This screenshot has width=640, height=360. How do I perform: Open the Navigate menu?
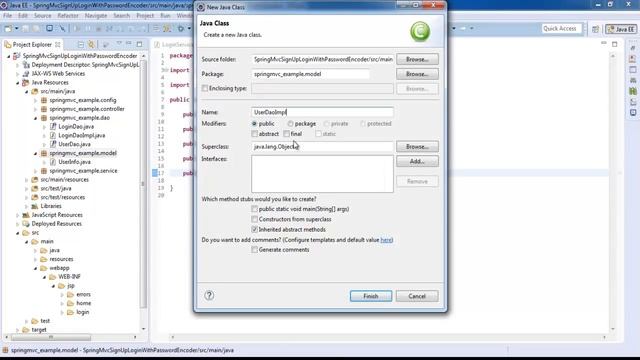(x=96, y=16)
